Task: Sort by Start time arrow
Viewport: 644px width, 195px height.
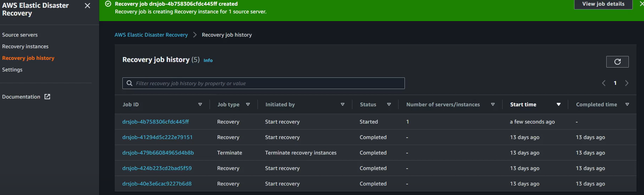Action: (x=559, y=104)
